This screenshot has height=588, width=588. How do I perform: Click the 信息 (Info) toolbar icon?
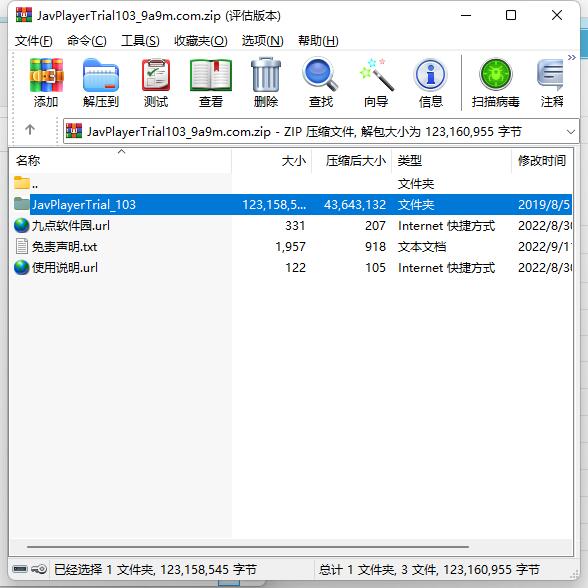pos(430,75)
